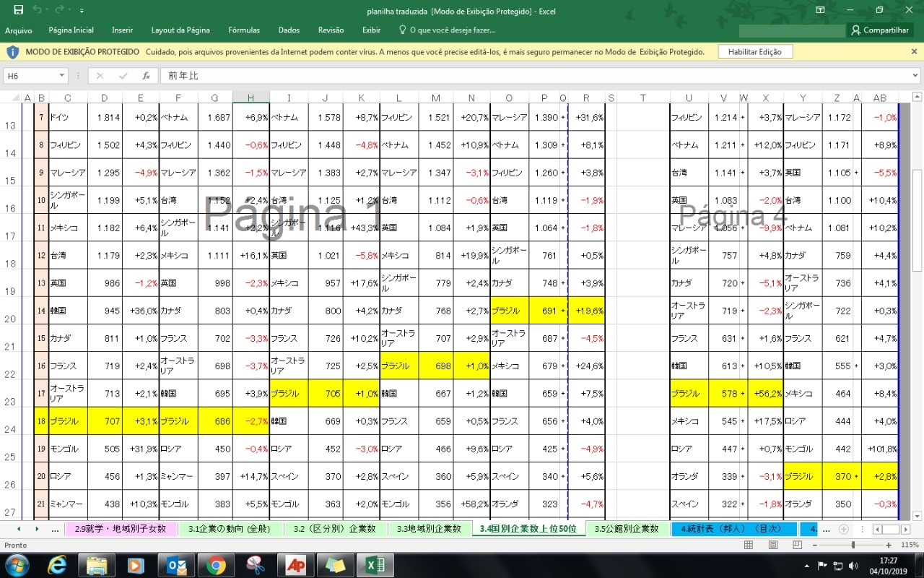This screenshot has width=924, height=578.
Task: Select column H header
Action: coord(251,98)
